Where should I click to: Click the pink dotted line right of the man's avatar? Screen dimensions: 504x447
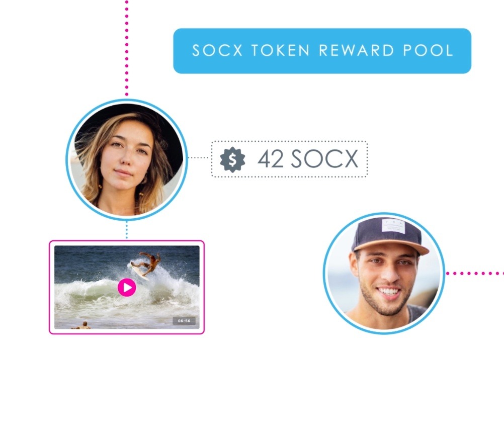click(475, 274)
